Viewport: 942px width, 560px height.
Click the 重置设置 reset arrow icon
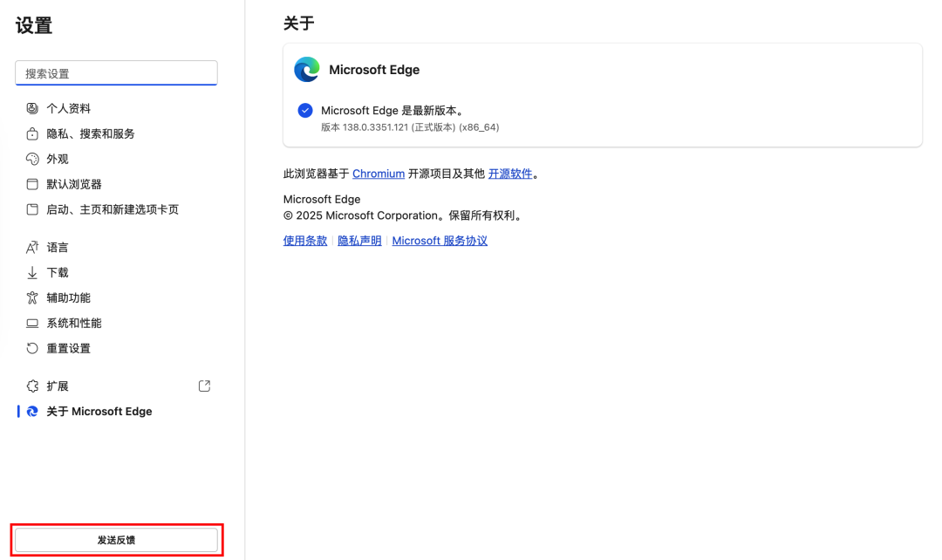32,348
